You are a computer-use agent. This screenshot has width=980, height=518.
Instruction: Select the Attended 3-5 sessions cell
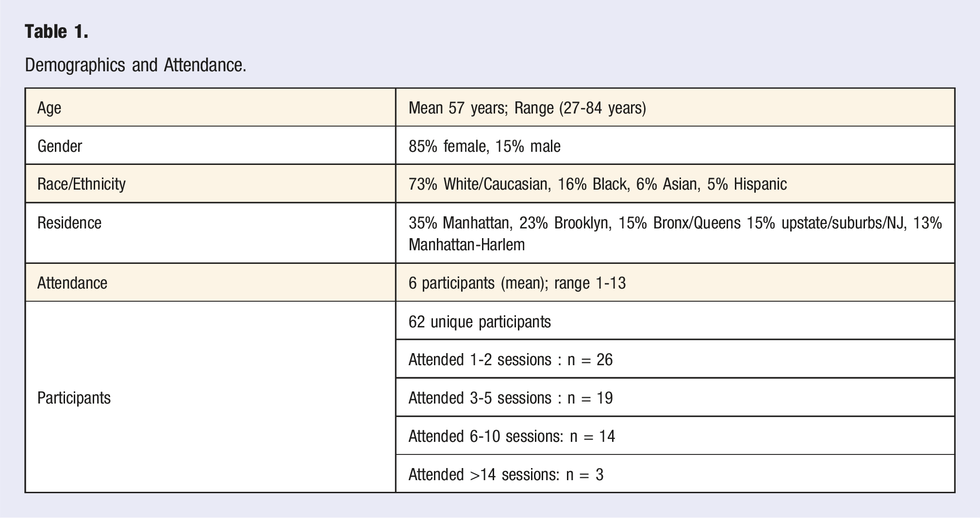[675, 398]
